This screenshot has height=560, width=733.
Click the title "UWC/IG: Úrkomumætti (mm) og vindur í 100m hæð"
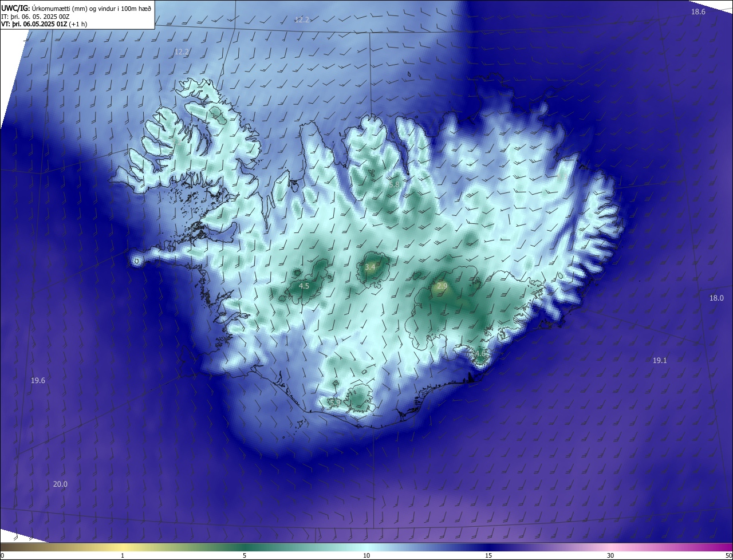tap(76, 8)
